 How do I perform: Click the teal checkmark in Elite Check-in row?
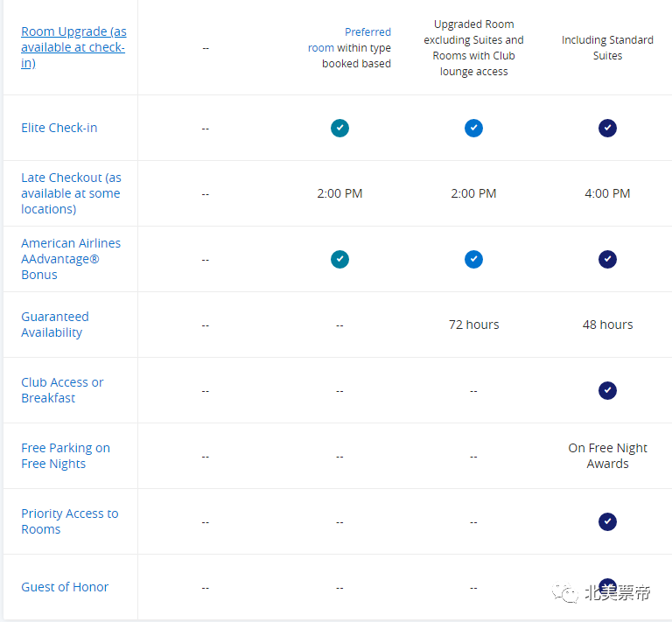[x=339, y=128]
